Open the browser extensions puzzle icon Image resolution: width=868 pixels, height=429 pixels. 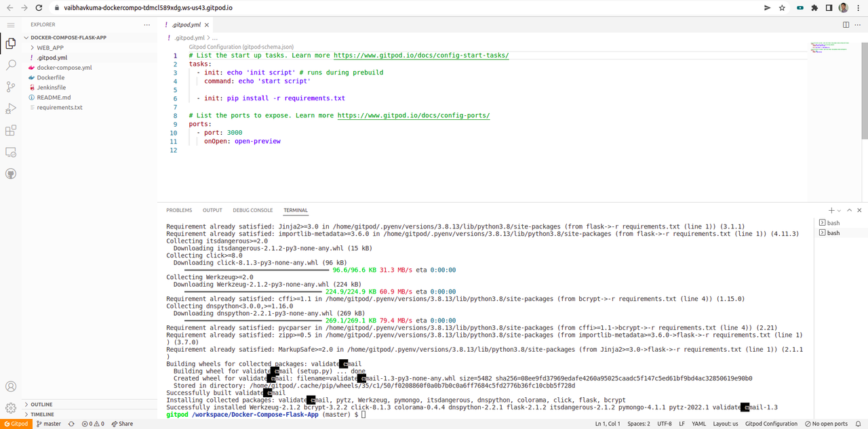click(x=814, y=7)
